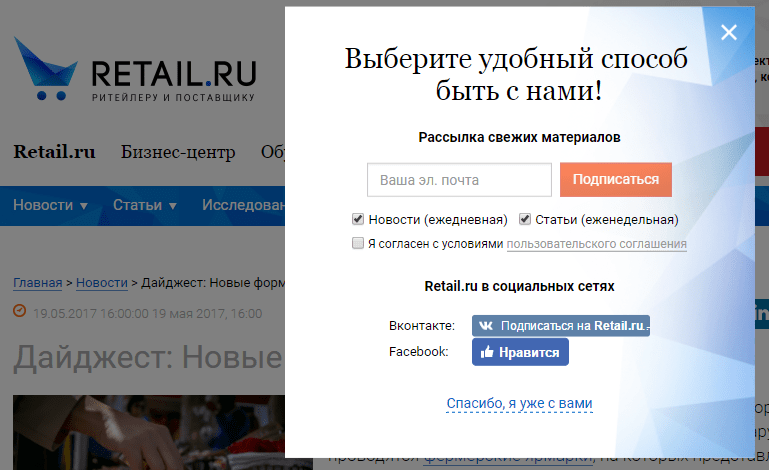This screenshot has height=470, width=769.
Task: Click the Вконтакте: label
Action: [x=422, y=326]
